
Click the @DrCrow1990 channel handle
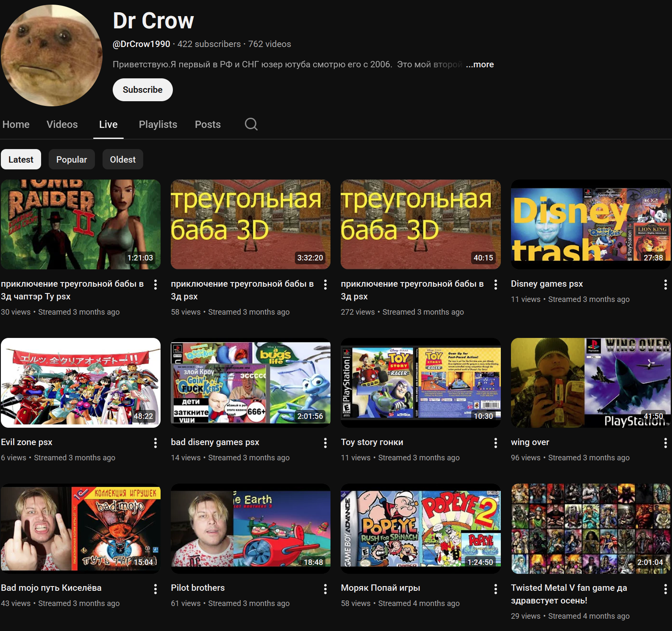point(142,44)
